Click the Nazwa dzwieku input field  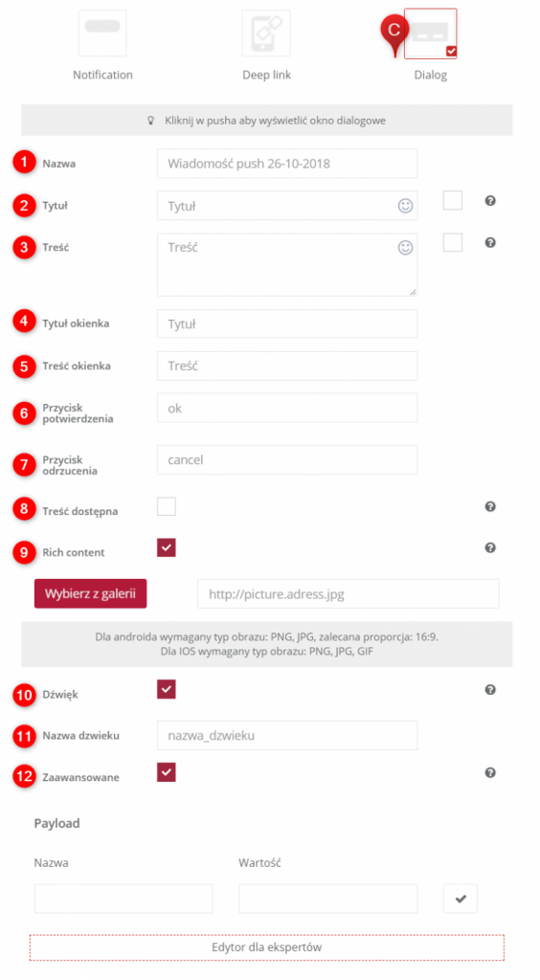(x=287, y=736)
